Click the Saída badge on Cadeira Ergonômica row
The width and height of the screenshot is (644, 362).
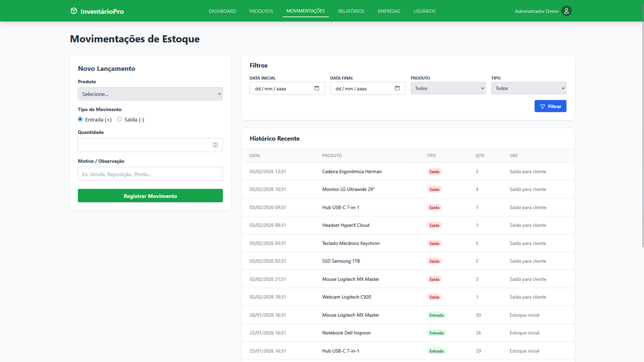[x=434, y=172]
